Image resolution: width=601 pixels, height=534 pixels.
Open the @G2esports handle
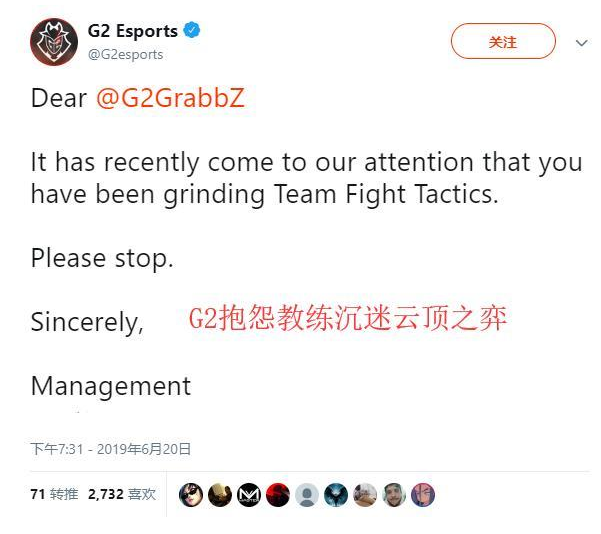[x=125, y=54]
